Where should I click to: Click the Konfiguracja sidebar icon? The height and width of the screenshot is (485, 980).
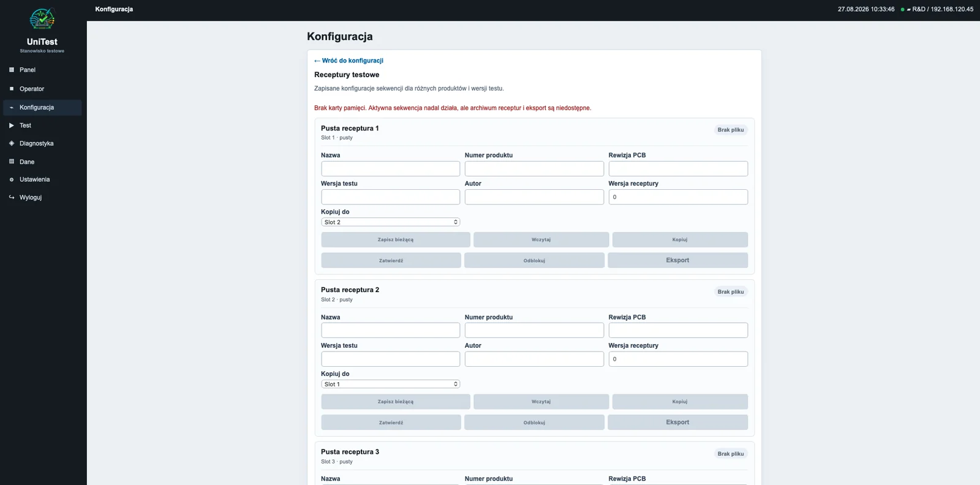[12, 108]
